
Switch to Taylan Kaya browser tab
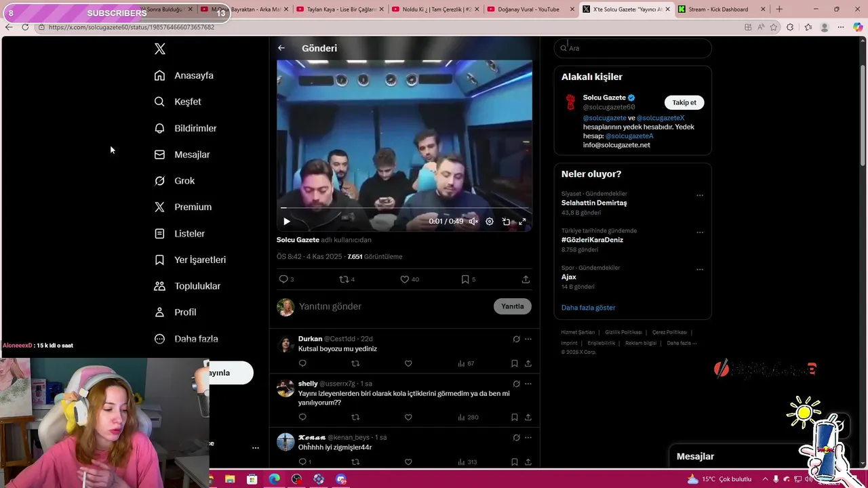[341, 9]
